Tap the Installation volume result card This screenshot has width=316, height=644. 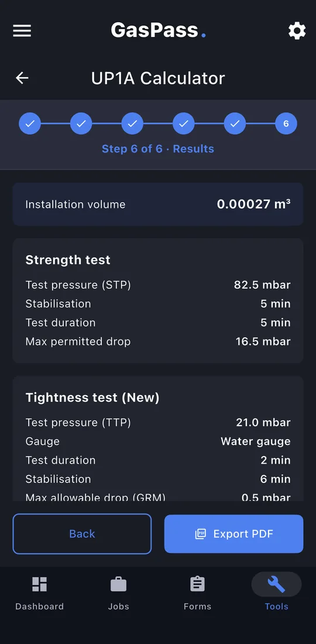[x=158, y=204]
